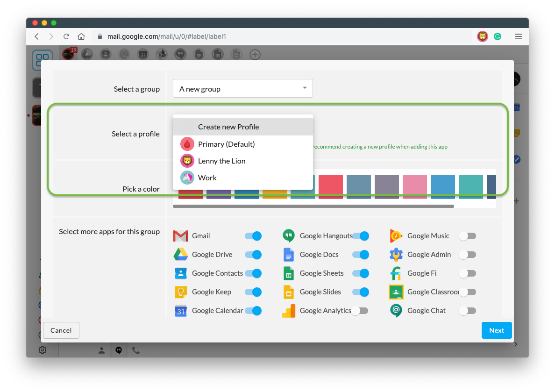Click the green Grammarly extension icon

498,36
